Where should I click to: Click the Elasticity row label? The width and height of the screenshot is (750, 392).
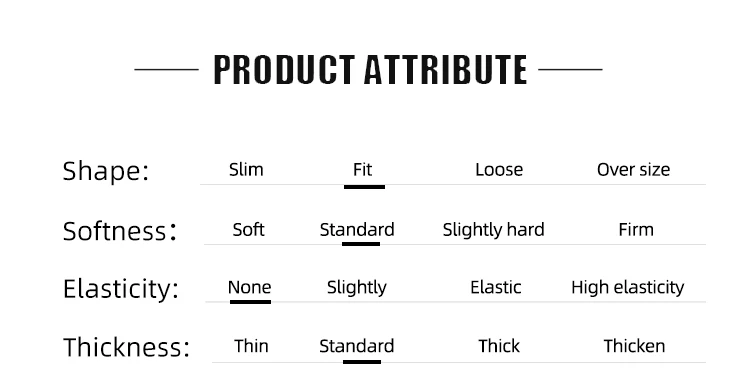(121, 289)
